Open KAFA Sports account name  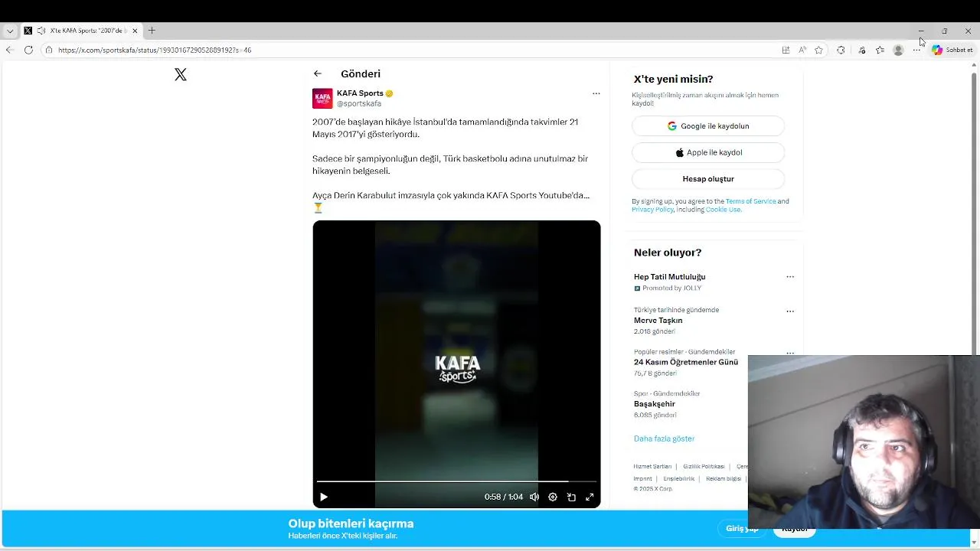(360, 93)
